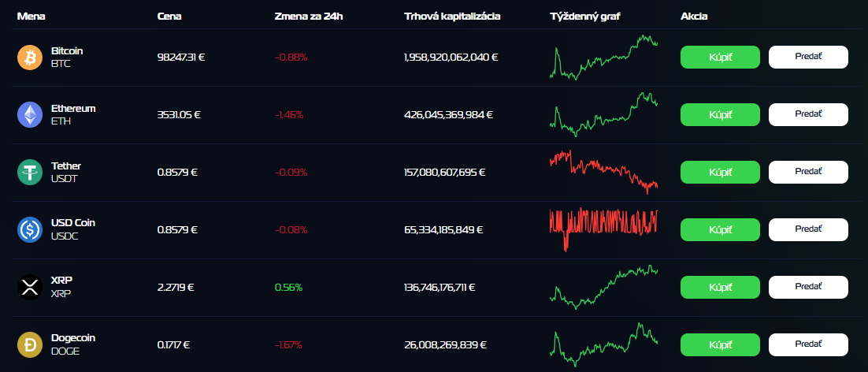868x372 pixels.
Task: Click the Bitcoin coin icon
Action: (x=30, y=58)
